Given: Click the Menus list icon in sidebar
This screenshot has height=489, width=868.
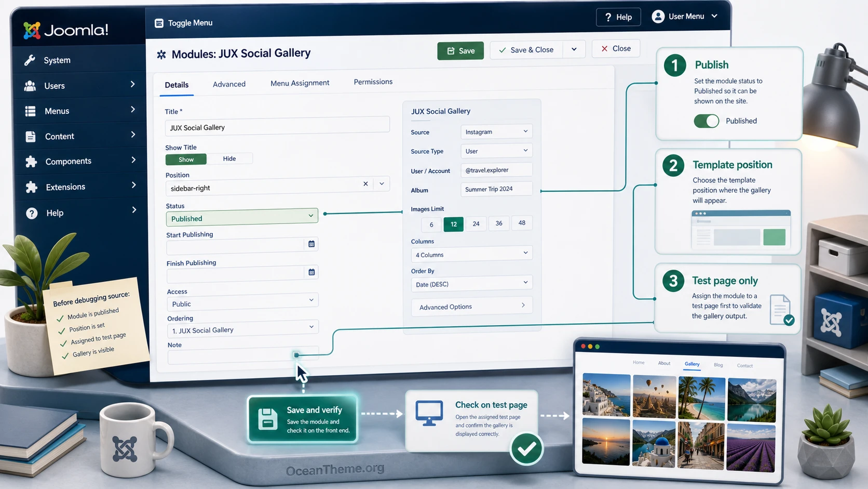Looking at the screenshot, I should click(x=31, y=111).
